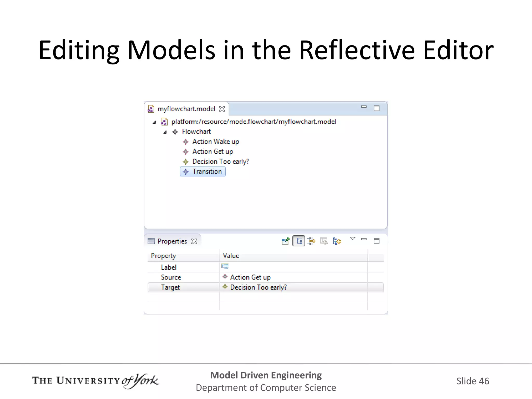
Task: Click the Value column header
Action: point(294,256)
